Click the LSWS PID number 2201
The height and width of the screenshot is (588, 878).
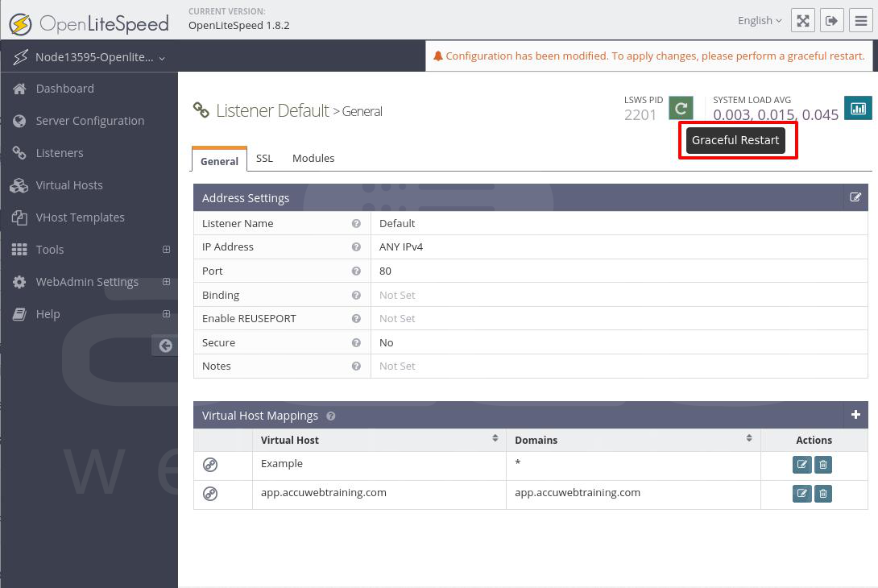(640, 115)
